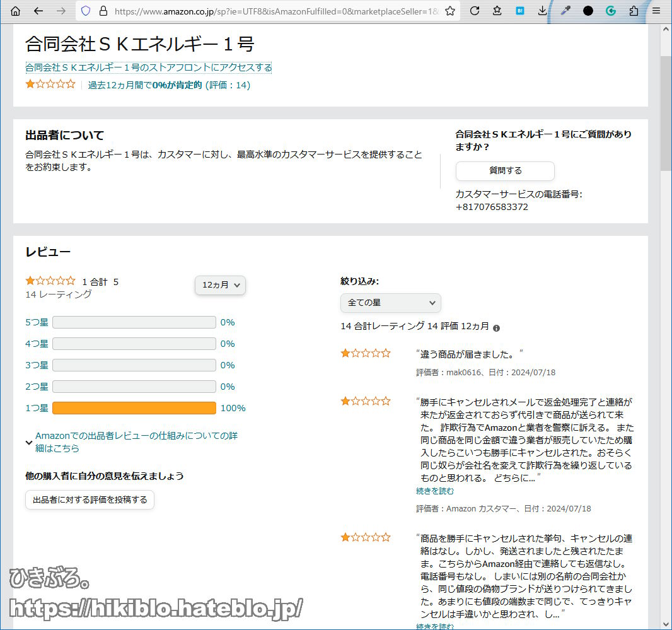Click the blue BI extension icon
Viewport: 672px width, 630px height.
coord(520,11)
